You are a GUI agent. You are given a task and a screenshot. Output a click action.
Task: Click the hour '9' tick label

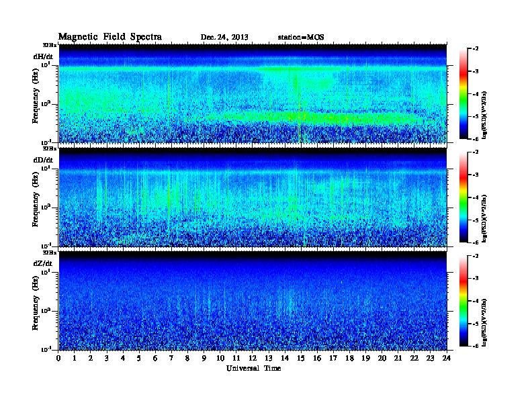[204, 358]
